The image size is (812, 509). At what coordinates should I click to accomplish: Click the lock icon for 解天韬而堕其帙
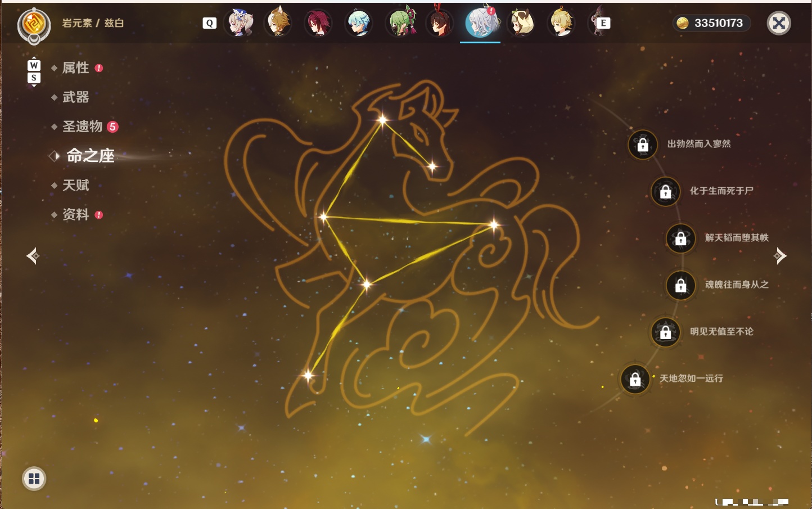coord(681,238)
